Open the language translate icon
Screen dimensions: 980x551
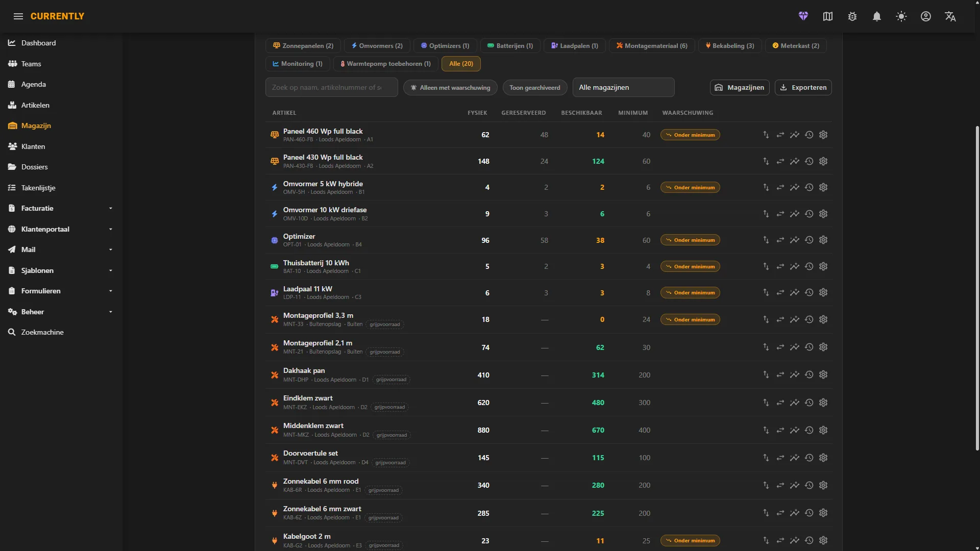point(950,16)
